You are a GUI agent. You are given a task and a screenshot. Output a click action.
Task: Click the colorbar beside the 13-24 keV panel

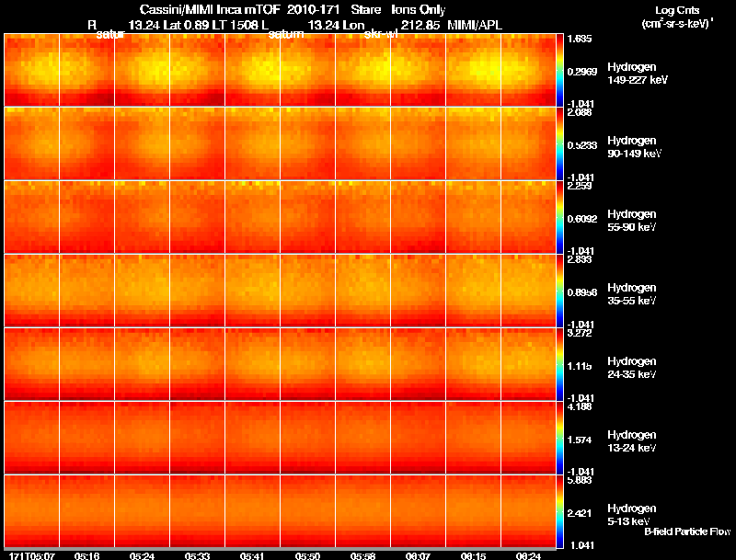pyautogui.click(x=559, y=438)
